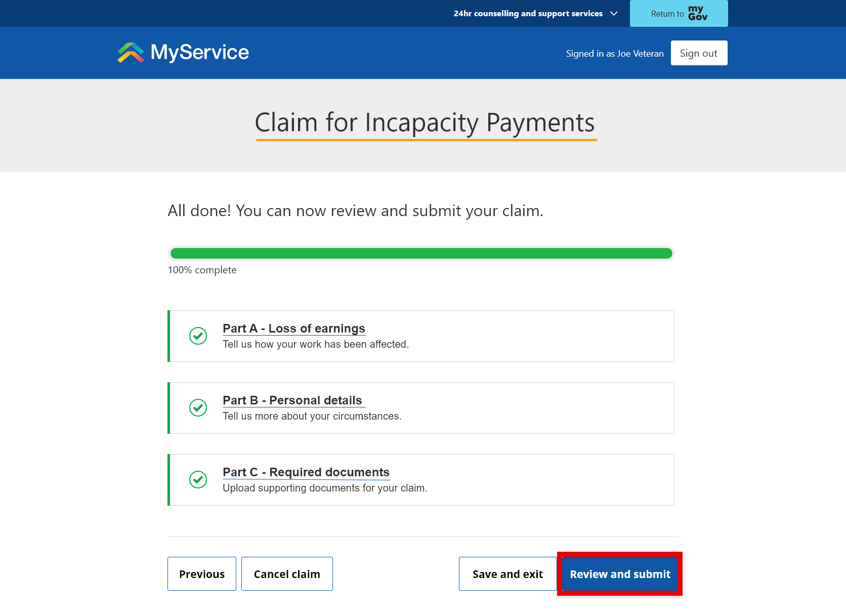846x616 pixels.
Task: Click Return to myGov
Action: coord(678,13)
